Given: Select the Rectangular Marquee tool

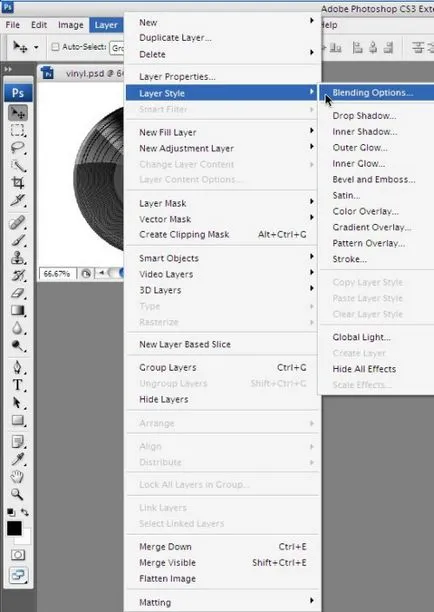Looking at the screenshot, I should click(18, 130).
